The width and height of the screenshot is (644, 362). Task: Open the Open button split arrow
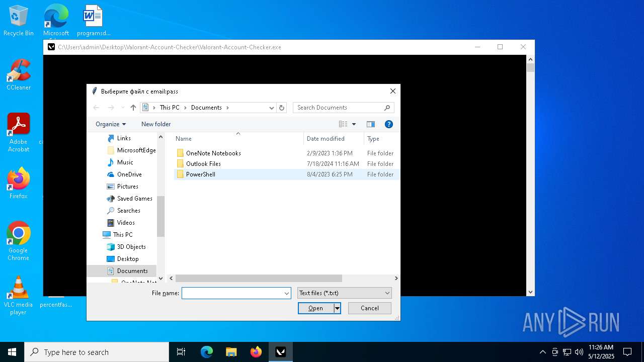[x=338, y=308]
